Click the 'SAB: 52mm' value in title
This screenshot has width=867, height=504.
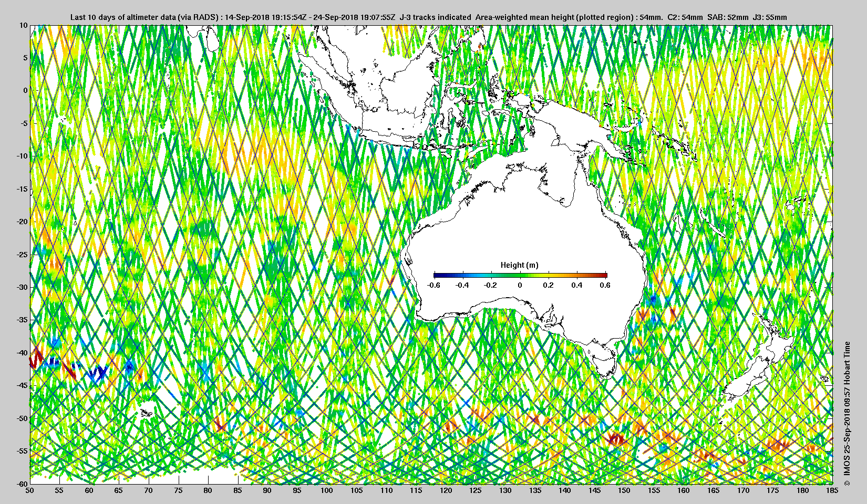pyautogui.click(x=728, y=17)
